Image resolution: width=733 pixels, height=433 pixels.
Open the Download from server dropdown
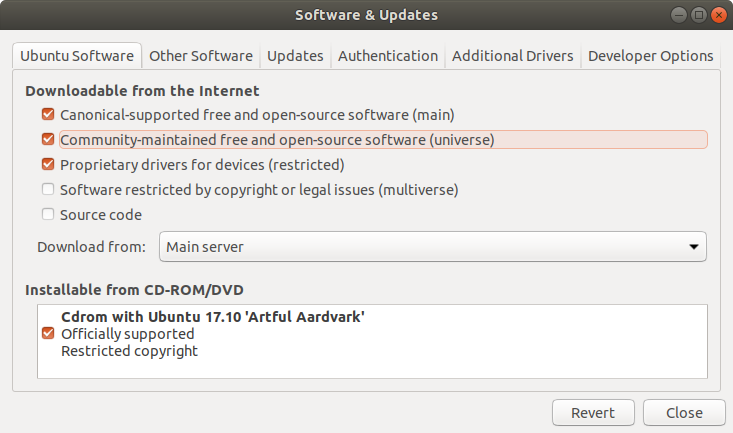(432, 246)
